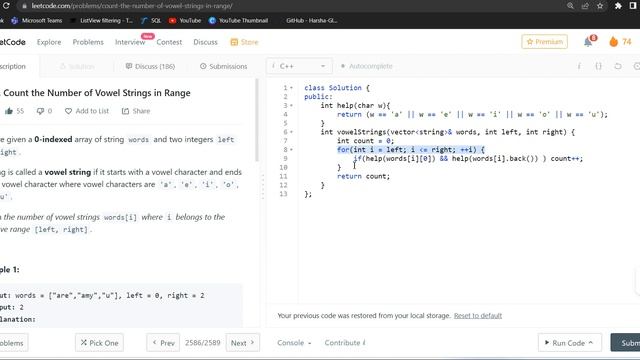This screenshot has width=640, height=360.
Task: Open the Store navigation item
Action: [244, 42]
